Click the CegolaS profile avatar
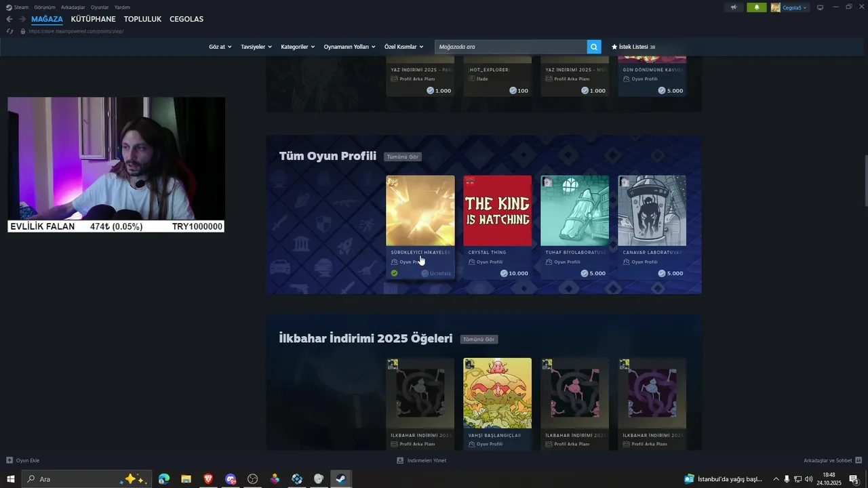Viewport: 868px width, 488px height. point(775,7)
